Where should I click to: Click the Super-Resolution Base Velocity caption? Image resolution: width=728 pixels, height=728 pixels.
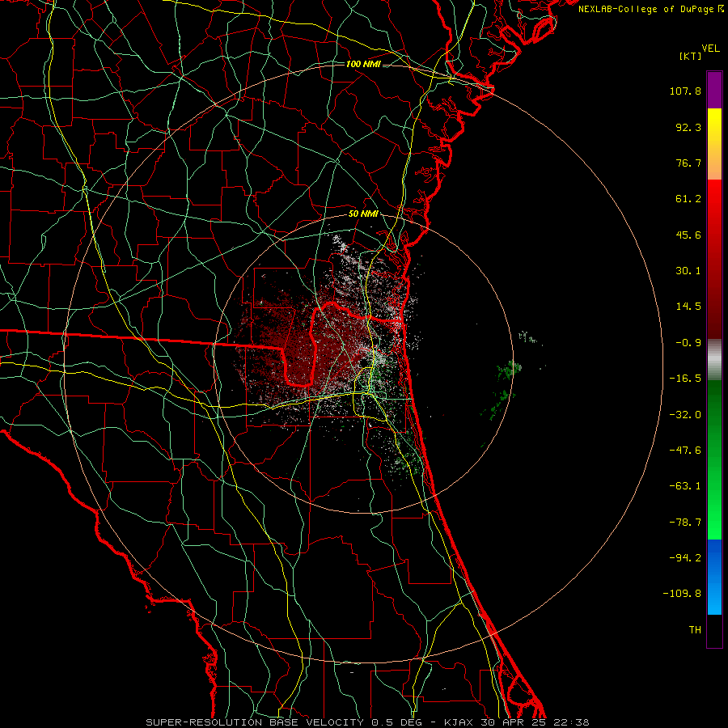coord(367,722)
